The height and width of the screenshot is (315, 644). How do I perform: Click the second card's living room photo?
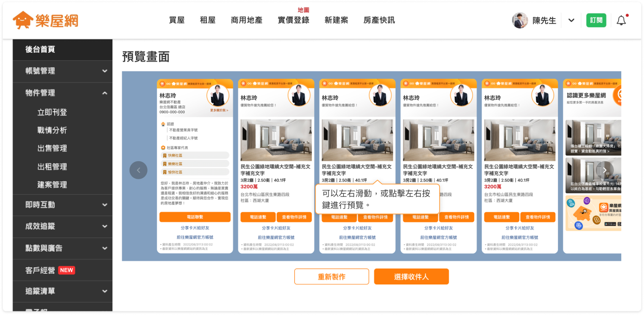(276, 140)
